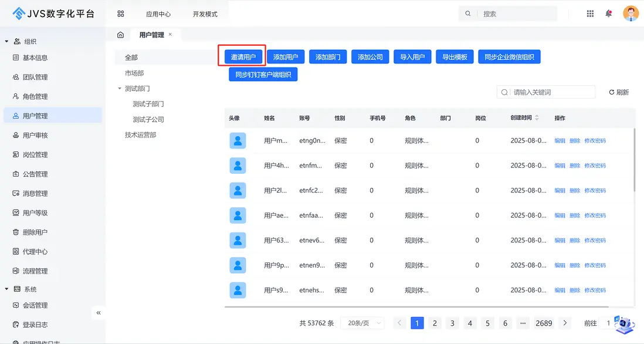This screenshot has width=644, height=344.
Task: Click the keyword search input field
Action: point(551,92)
